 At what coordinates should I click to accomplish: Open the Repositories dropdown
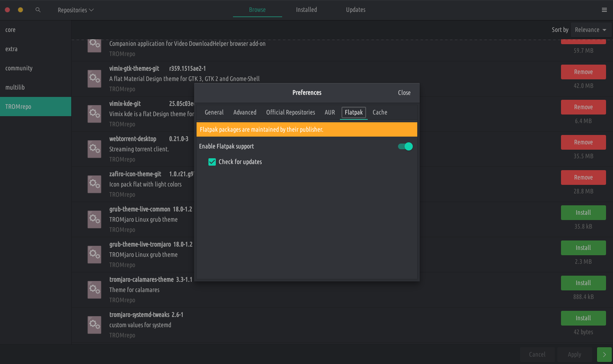pos(75,10)
